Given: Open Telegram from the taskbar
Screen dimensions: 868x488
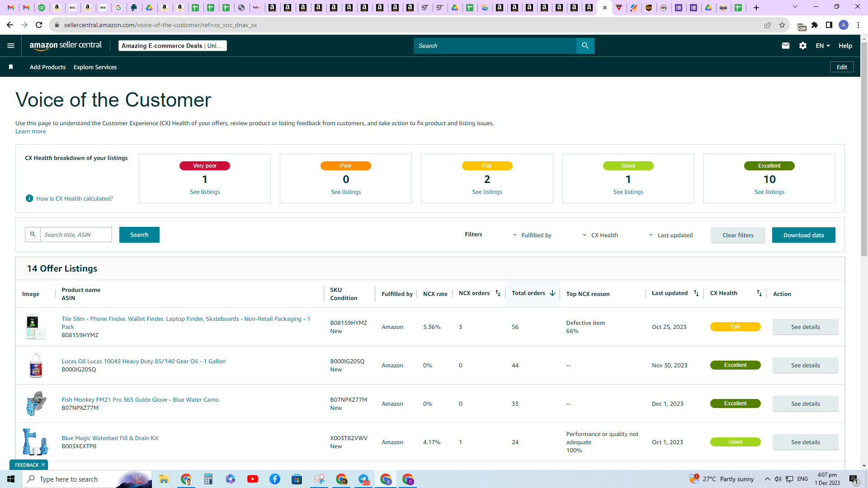Looking at the screenshot, I should [364, 479].
